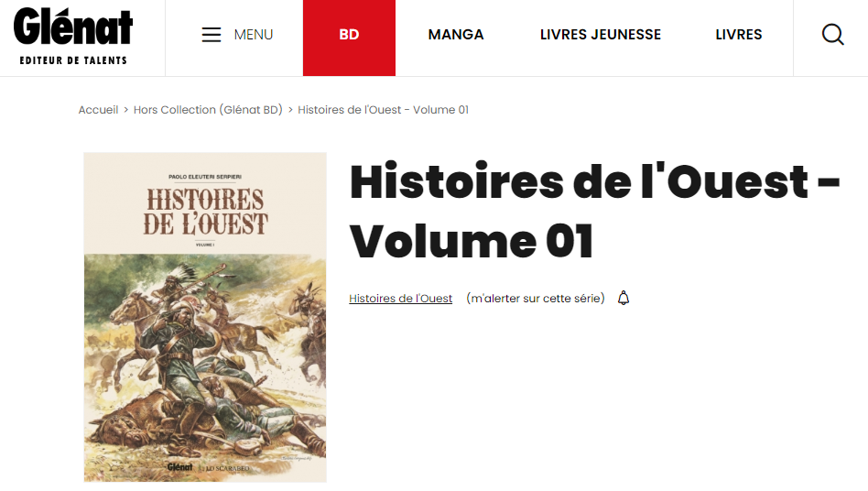The width and height of the screenshot is (868, 491).
Task: Click the "Editeur de talents" tagline
Action: click(73, 60)
